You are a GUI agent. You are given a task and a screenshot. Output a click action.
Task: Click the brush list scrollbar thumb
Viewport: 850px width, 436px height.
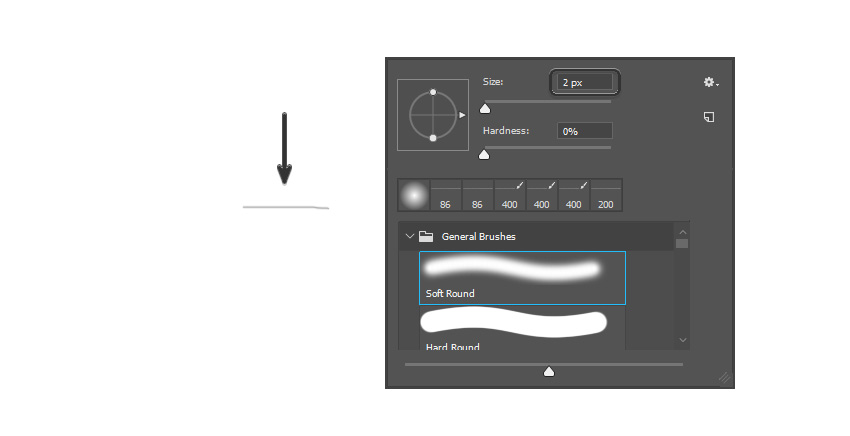[682, 243]
